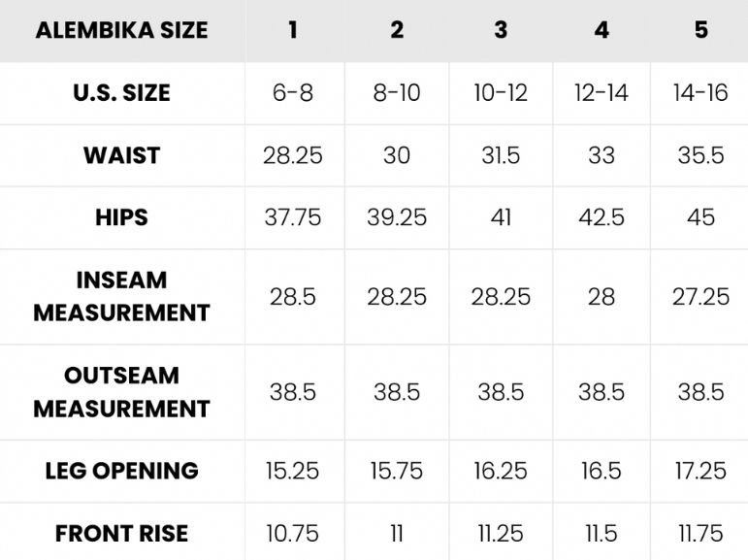Click the ALEMBIKA SIZE header cell
The image size is (748, 560).
pos(122,30)
